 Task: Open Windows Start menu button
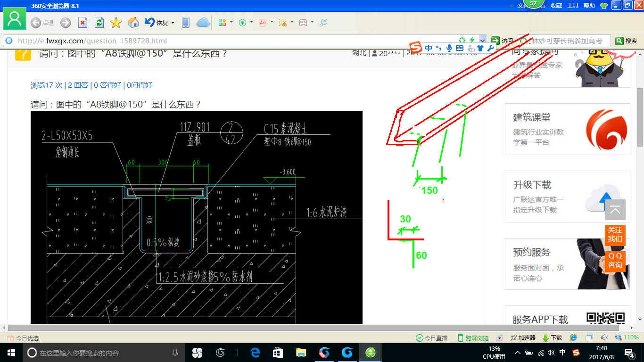[11, 353]
